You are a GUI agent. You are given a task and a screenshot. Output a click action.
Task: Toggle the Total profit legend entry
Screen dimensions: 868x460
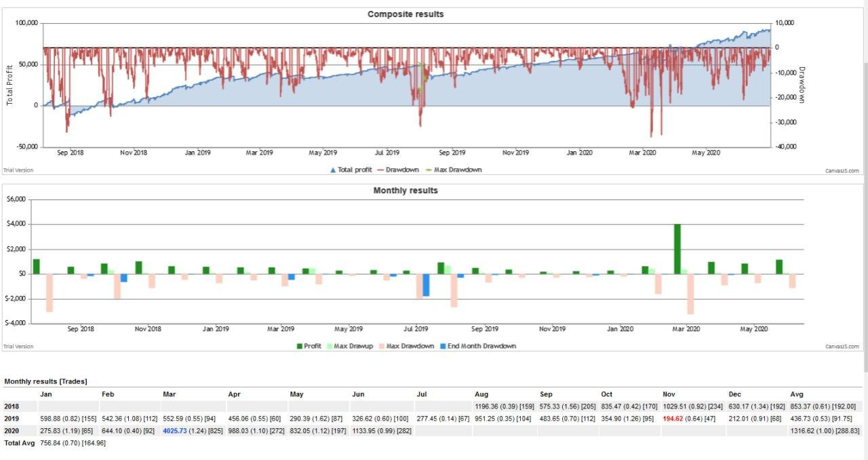point(353,170)
